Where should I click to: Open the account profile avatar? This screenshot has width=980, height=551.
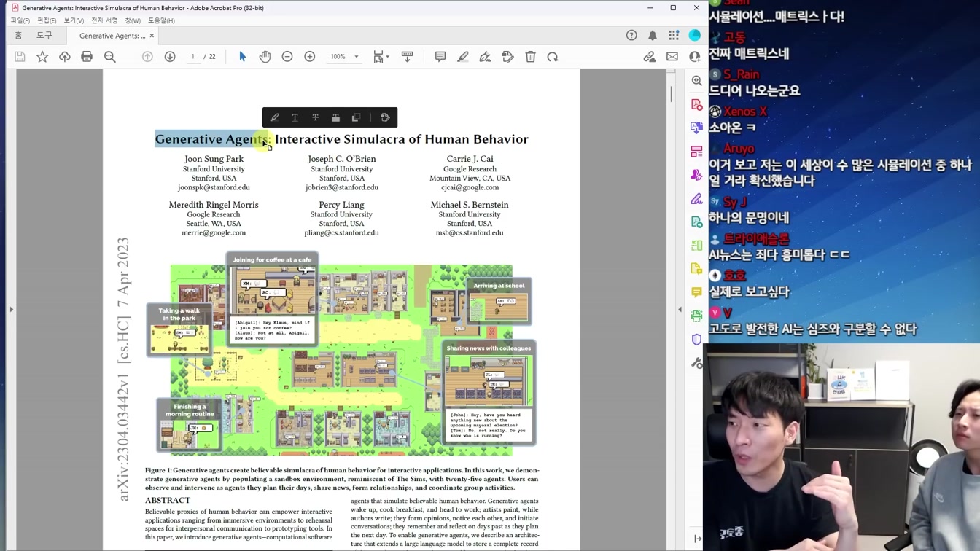pyautogui.click(x=695, y=35)
